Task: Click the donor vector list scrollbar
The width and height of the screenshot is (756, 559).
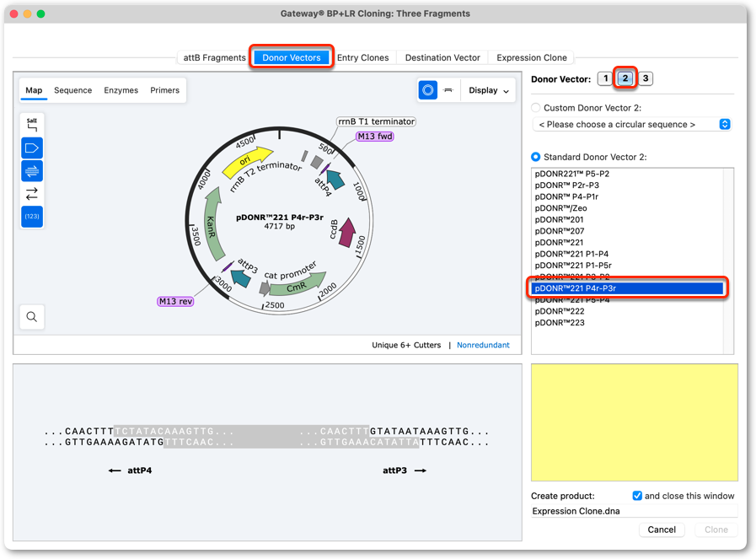Action: [728, 261]
